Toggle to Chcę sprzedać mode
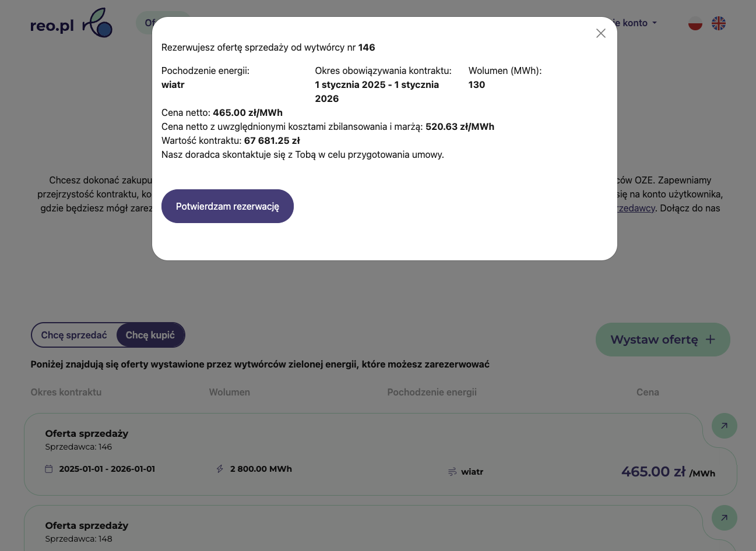The width and height of the screenshot is (756, 551). (x=74, y=335)
